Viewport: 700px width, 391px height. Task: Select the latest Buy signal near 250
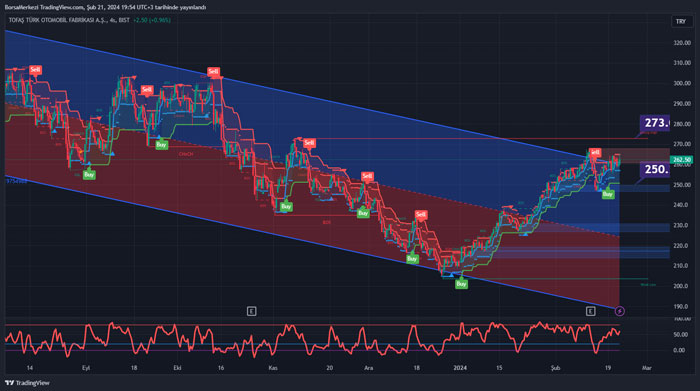(608, 195)
